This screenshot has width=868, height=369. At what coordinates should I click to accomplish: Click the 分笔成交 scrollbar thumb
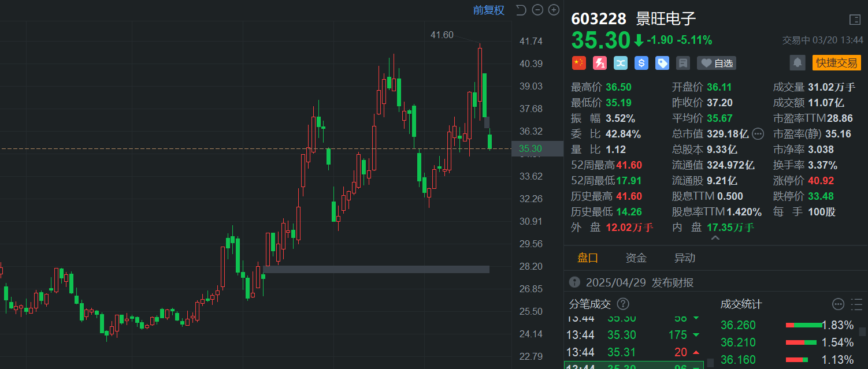[710, 363]
